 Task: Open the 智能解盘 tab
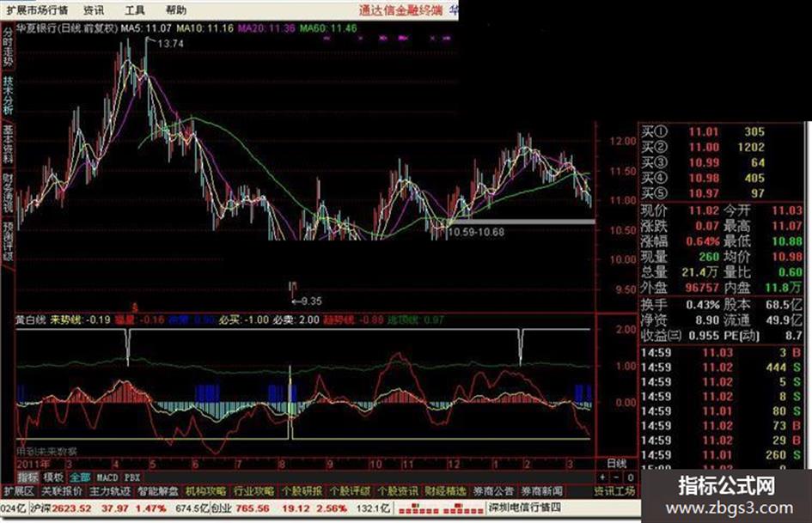[158, 491]
